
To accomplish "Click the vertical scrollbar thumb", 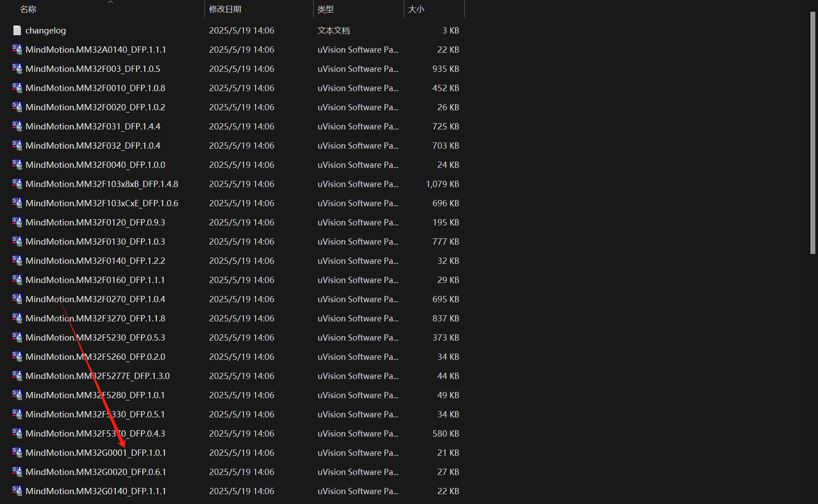I will coord(813,133).
